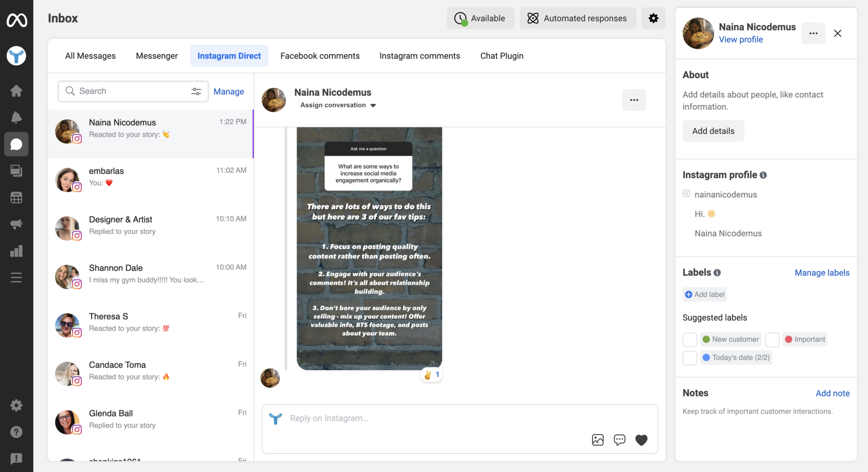Open Candace Toma conversation

tap(151, 376)
